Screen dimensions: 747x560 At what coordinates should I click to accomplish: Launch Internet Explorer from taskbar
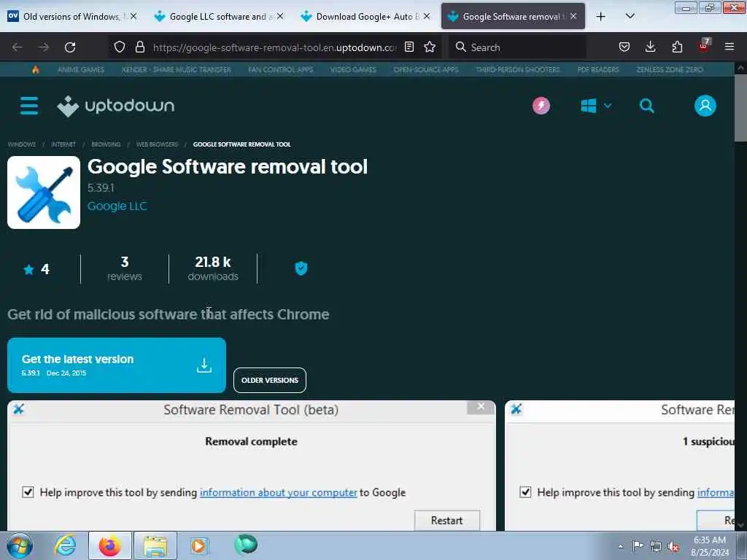tap(64, 545)
